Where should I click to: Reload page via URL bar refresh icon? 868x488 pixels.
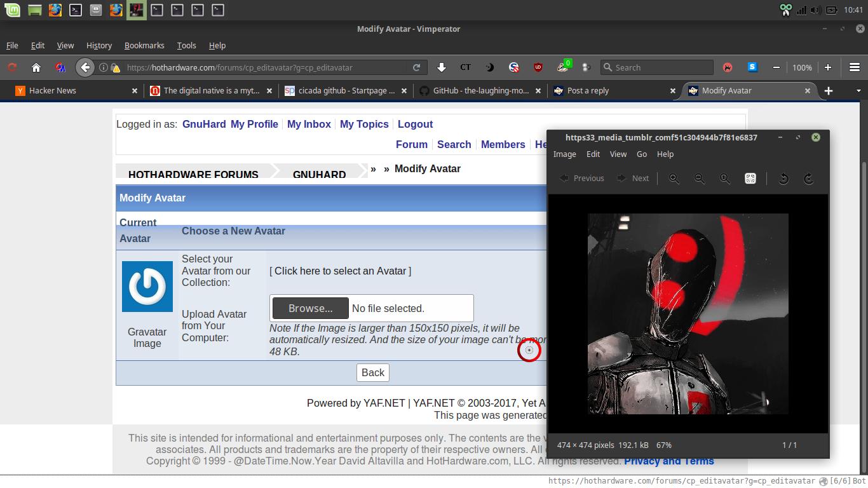point(416,67)
